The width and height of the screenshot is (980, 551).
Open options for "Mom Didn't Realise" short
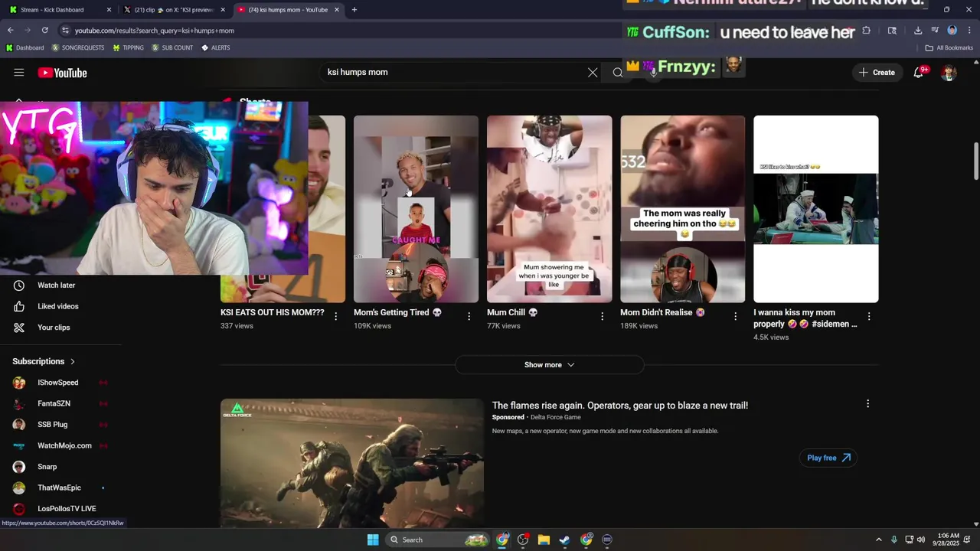pos(736,316)
